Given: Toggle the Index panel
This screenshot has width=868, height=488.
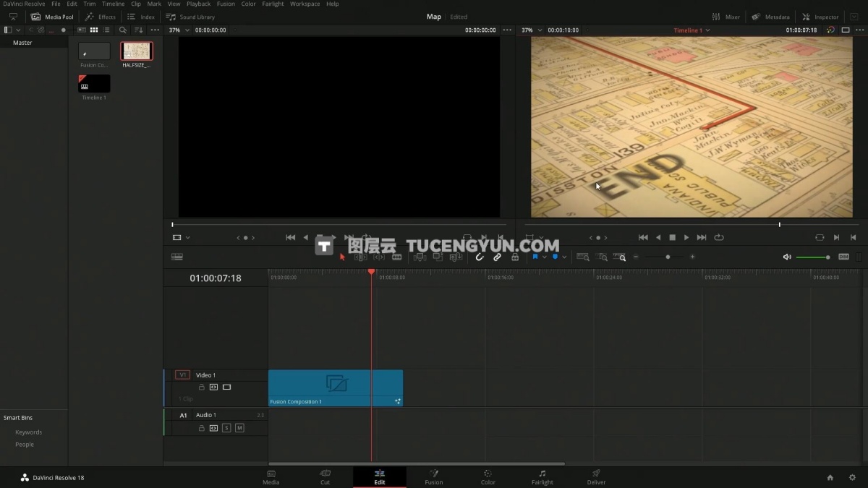Looking at the screenshot, I should coord(141,17).
